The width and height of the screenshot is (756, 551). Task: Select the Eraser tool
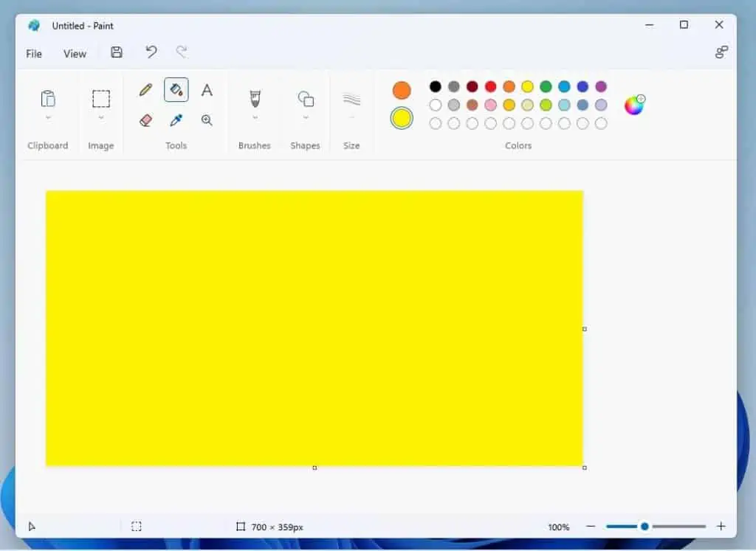point(145,120)
